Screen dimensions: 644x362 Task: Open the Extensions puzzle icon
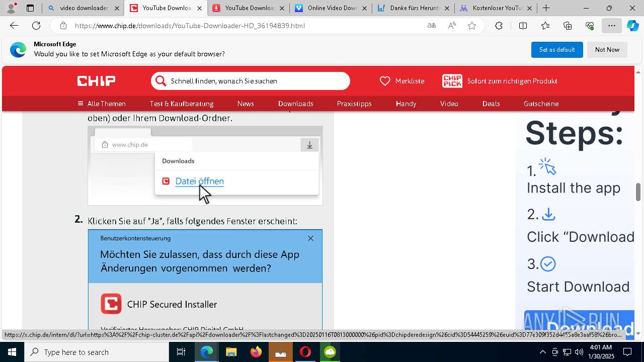point(499,26)
